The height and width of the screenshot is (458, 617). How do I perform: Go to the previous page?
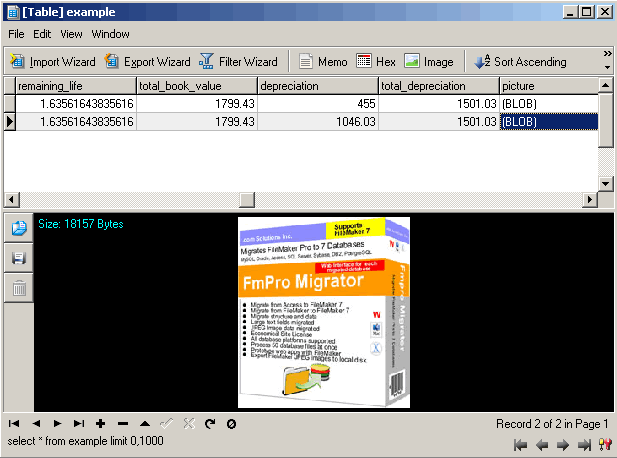coord(542,445)
